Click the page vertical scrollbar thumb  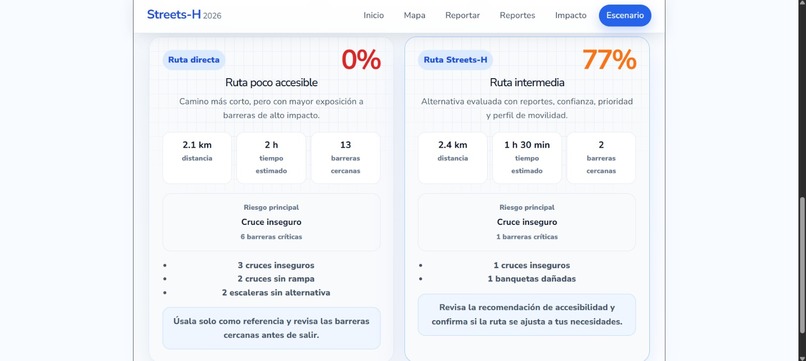[802, 265]
